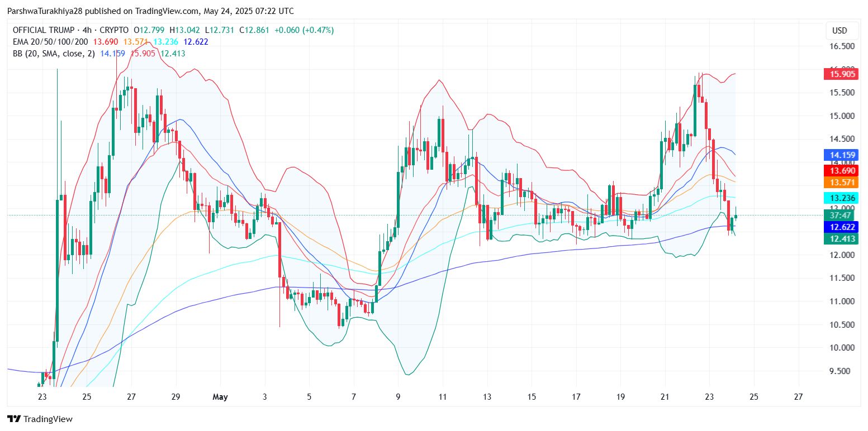Screen dimensions: 868x431
Task: Click date axis label 11
Action: (442, 397)
